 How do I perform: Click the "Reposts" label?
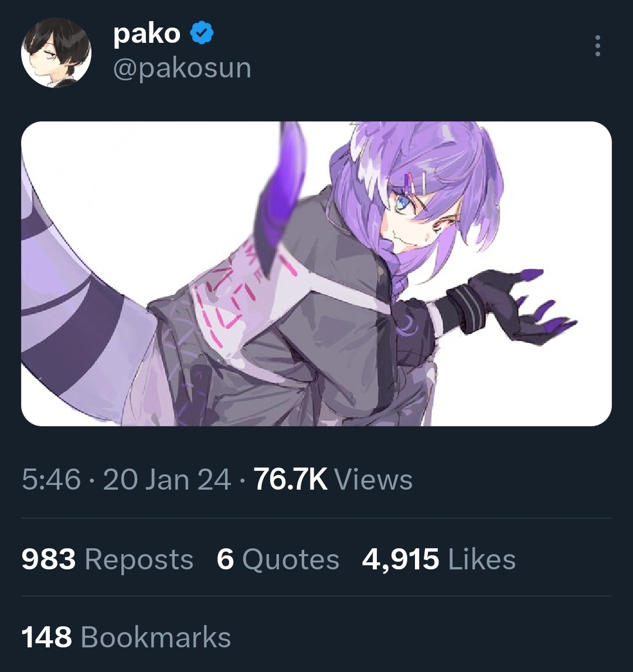click(x=139, y=559)
